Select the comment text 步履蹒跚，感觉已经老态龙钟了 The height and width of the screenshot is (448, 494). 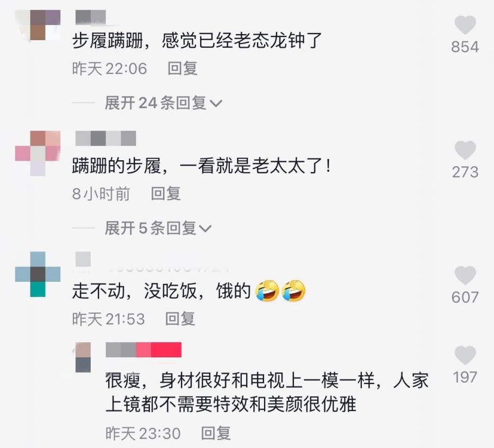point(197,41)
